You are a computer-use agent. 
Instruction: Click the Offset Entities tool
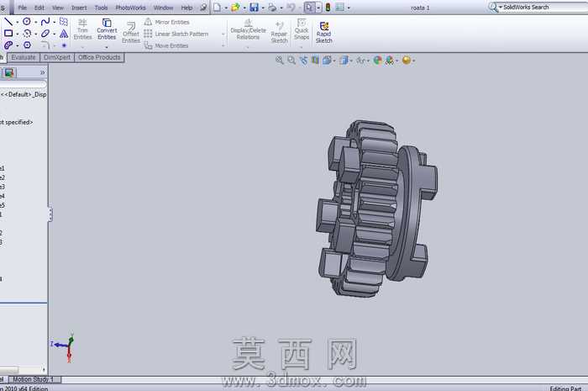point(131,32)
